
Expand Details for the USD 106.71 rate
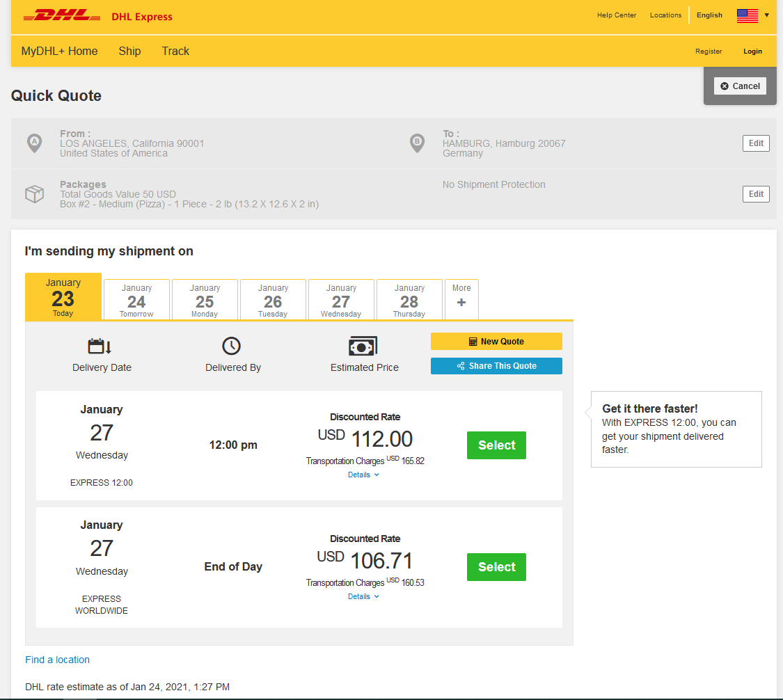tap(363, 596)
